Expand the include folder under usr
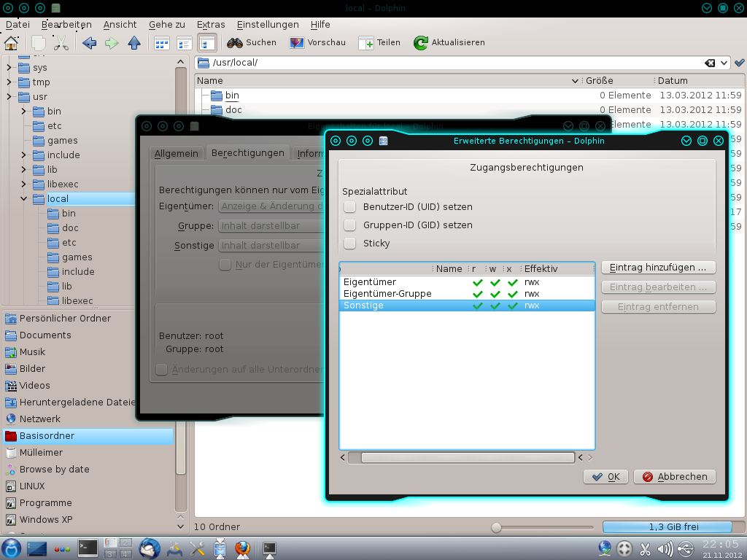The width and height of the screenshot is (747, 560). click(x=24, y=155)
